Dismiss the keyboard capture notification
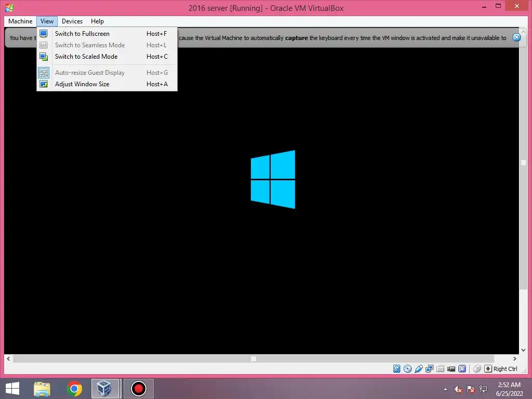The height and width of the screenshot is (399, 532). 516,37
